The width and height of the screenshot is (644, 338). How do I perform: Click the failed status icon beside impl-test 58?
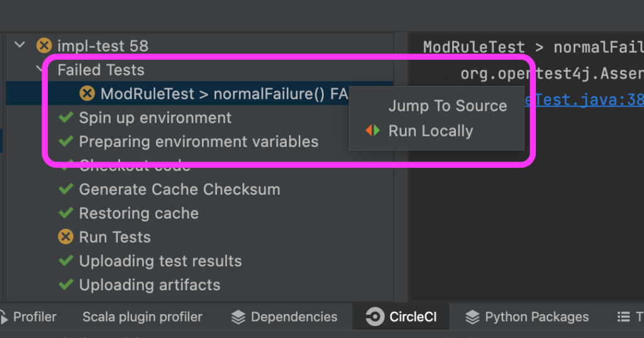[45, 45]
